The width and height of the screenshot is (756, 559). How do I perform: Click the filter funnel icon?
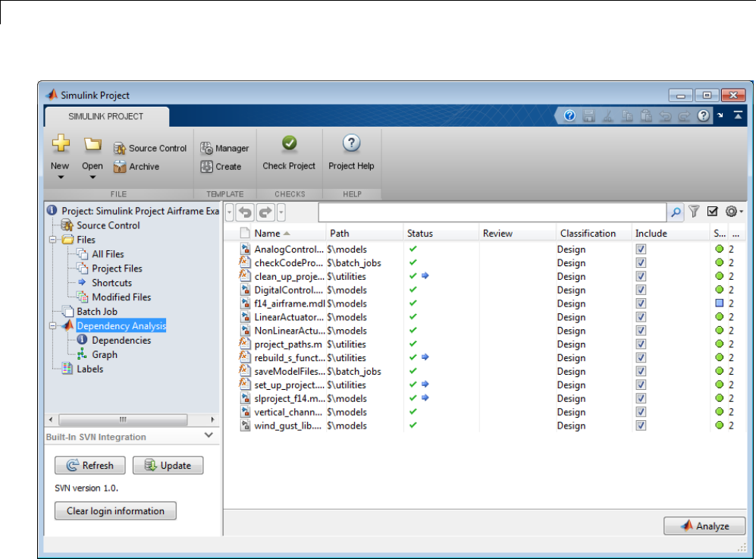coord(694,212)
